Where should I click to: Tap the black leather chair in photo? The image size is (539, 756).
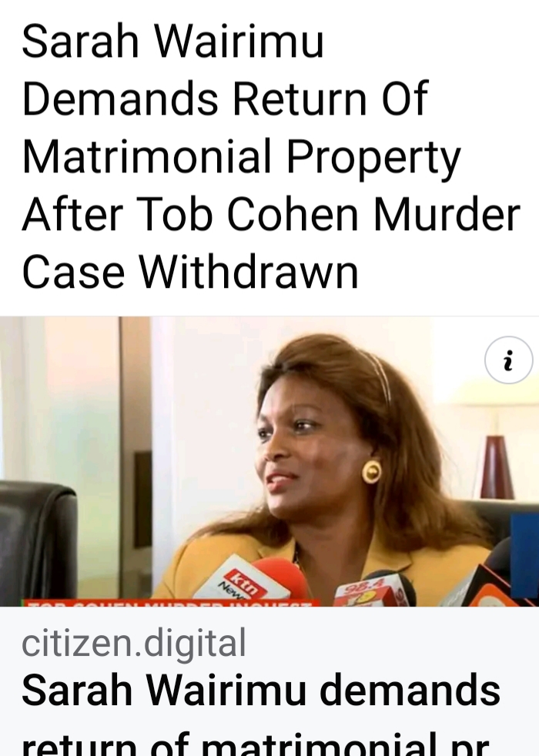[x=38, y=543]
